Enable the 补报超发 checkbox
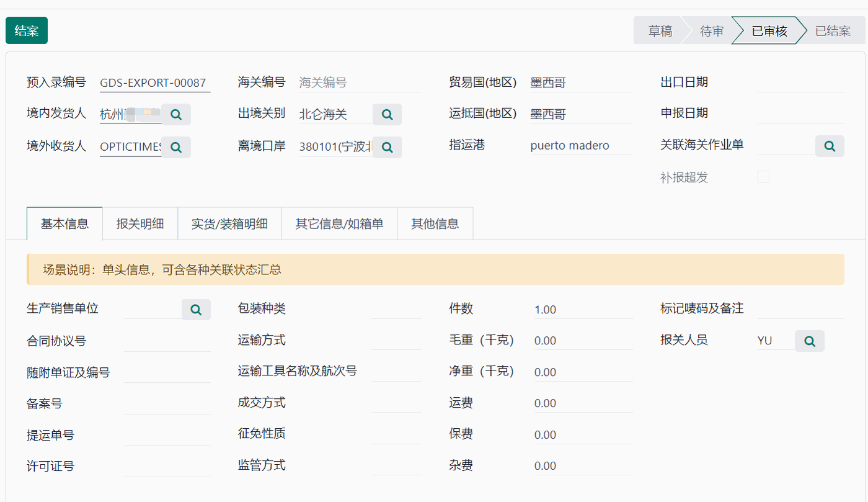 coord(763,176)
